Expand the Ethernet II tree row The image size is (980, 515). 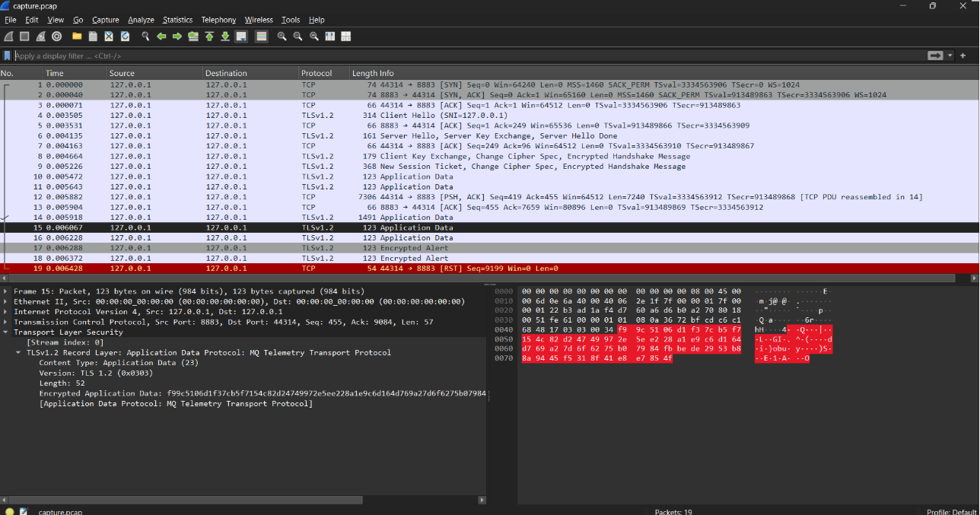[6, 301]
